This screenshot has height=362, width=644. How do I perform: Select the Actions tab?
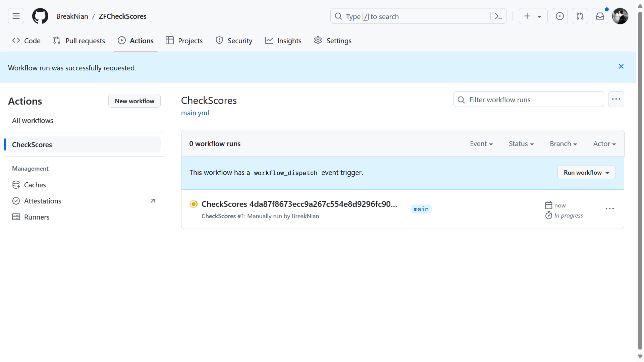click(x=136, y=41)
